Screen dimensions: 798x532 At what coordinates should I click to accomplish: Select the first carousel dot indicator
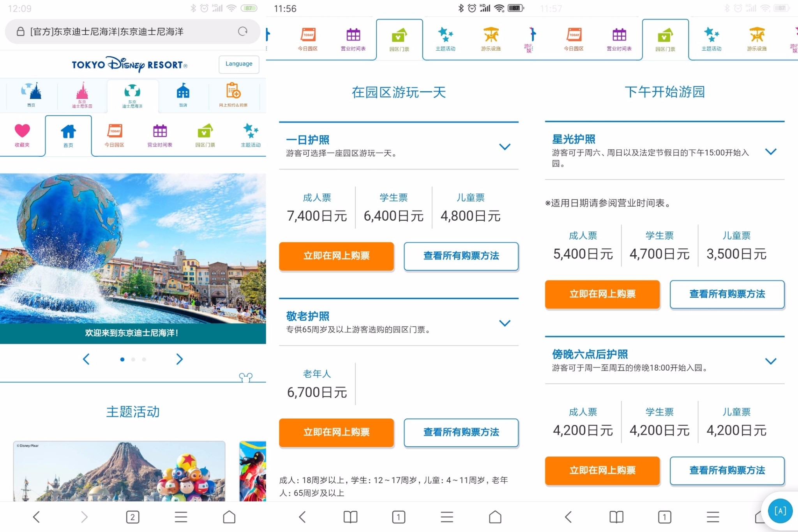[122, 359]
